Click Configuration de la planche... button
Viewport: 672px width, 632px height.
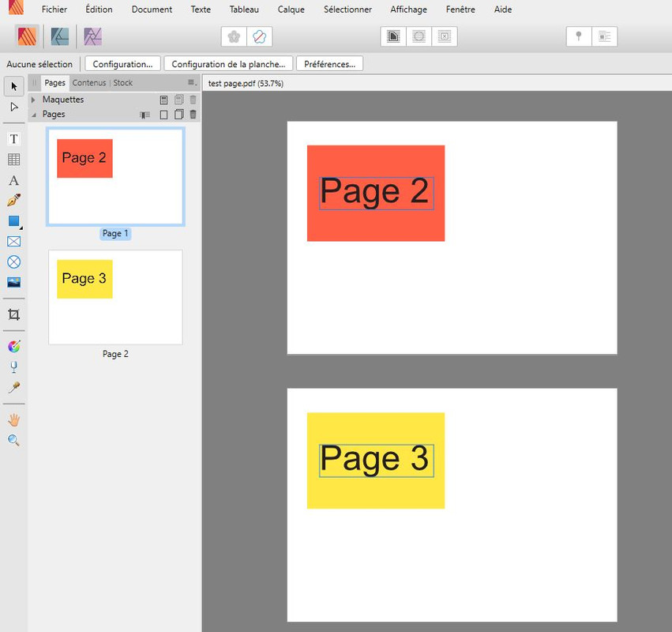click(x=228, y=64)
